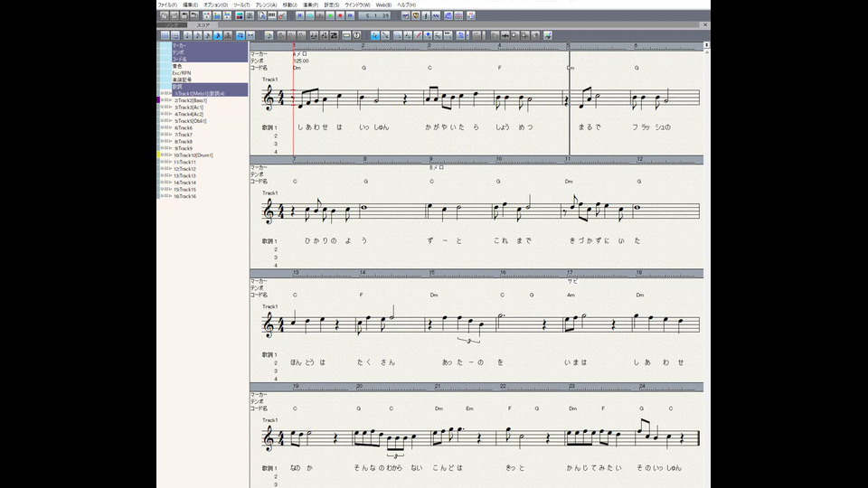Viewport: 868px width, 488px height.
Task: Click the position counter display 5.1.39
Action: [373, 15]
